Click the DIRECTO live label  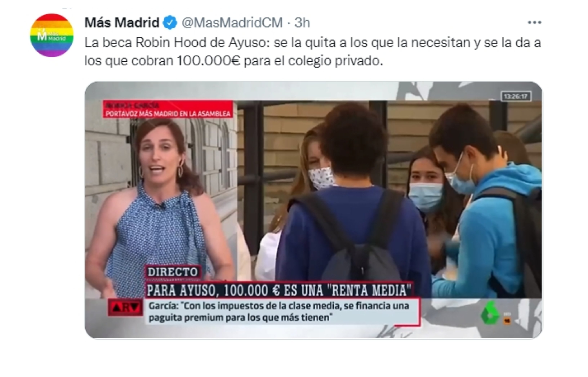coord(173,272)
